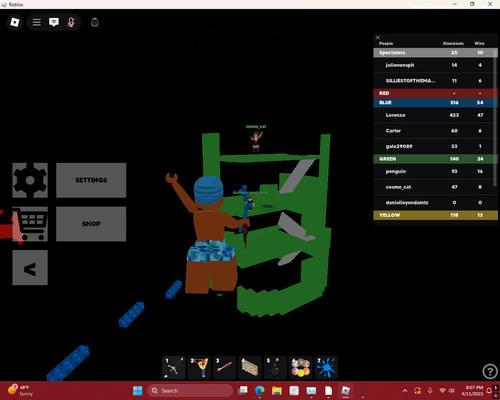
Task: Open the Windows Start menu
Action: pyautogui.click(x=137, y=391)
